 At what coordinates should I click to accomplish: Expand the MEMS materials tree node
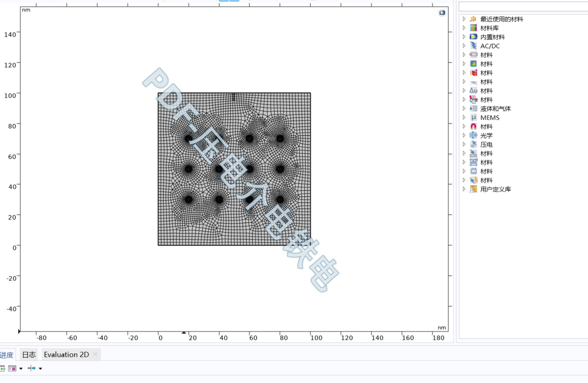[464, 118]
